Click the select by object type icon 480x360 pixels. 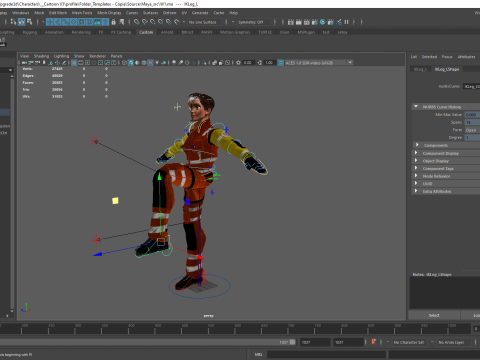click(x=22, y=22)
